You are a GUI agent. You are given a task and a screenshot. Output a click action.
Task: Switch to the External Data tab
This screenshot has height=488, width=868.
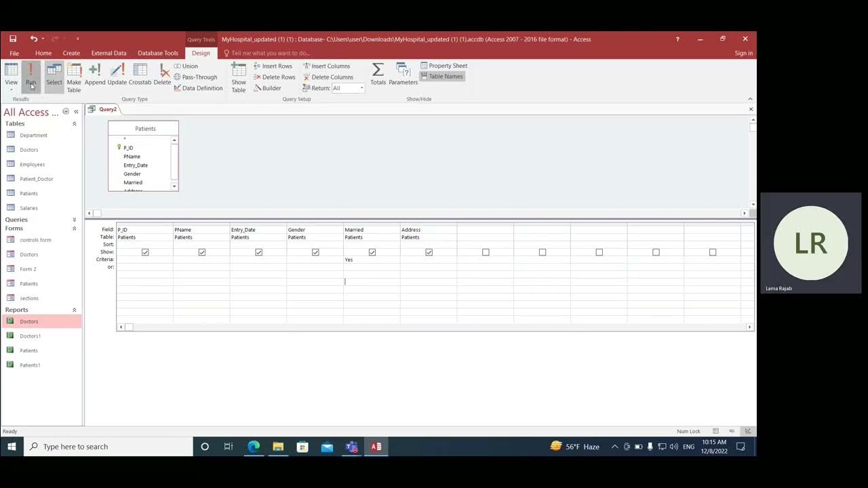108,53
